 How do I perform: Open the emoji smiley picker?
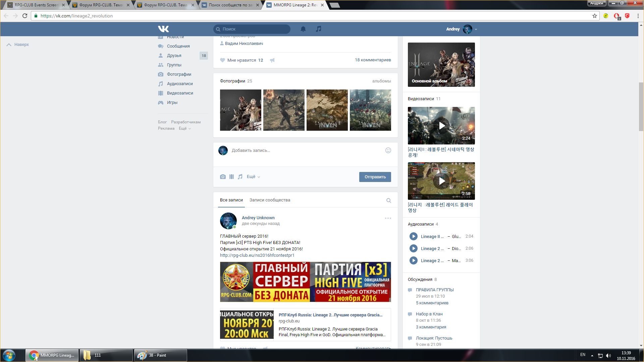tap(388, 150)
